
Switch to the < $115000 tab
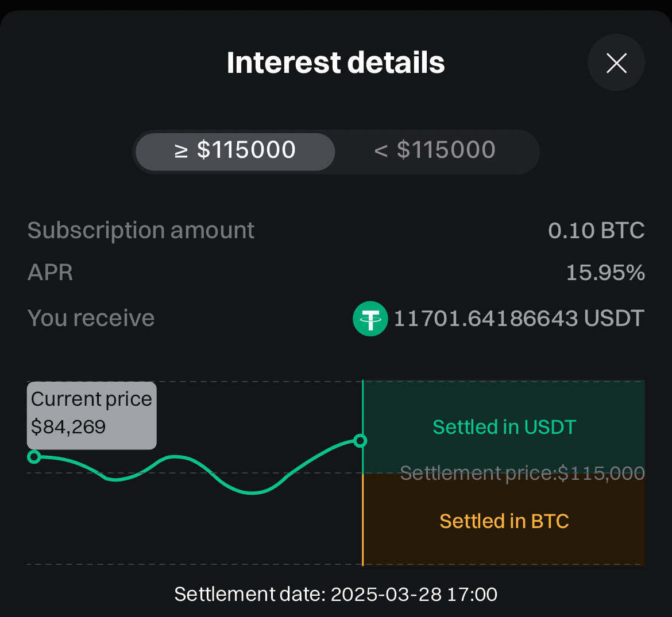(x=435, y=151)
